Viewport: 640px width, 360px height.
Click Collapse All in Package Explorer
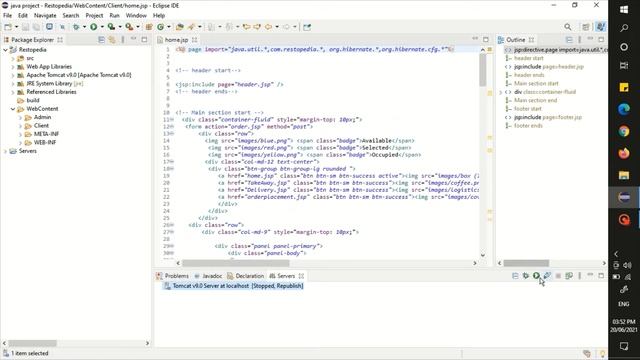(x=101, y=40)
